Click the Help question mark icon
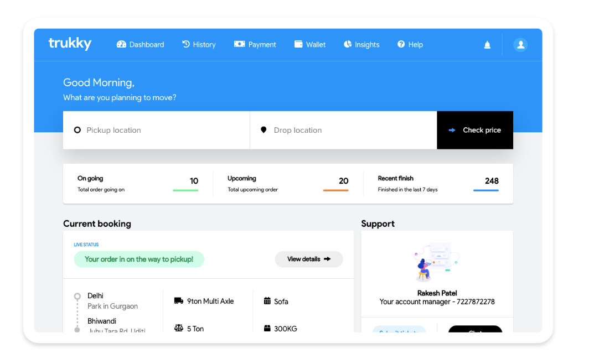The height and width of the screenshot is (364, 594). click(401, 44)
